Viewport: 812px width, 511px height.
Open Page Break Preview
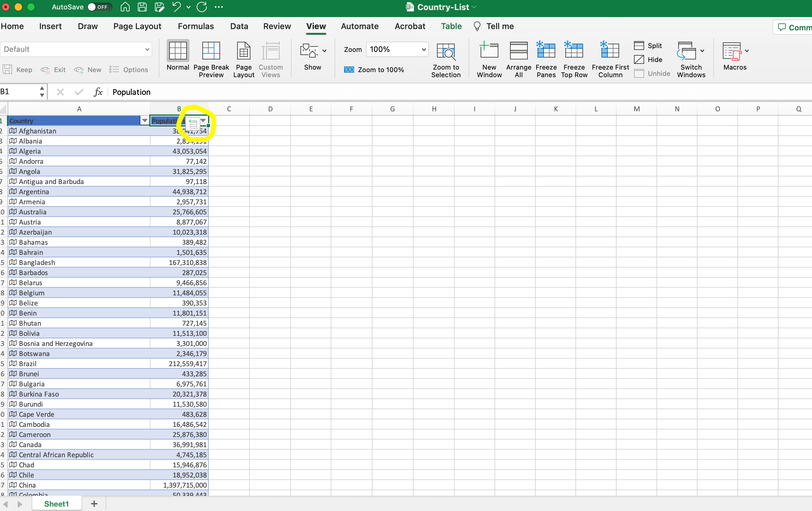pos(211,57)
